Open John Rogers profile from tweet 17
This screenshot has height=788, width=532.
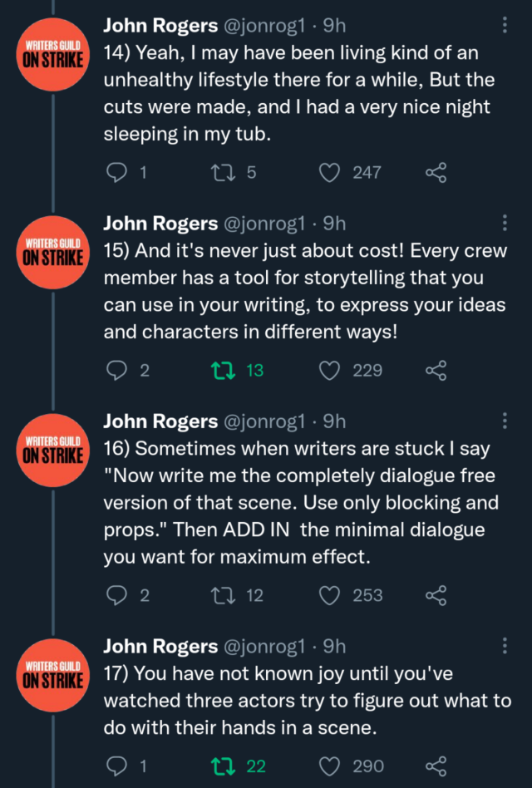click(x=159, y=646)
